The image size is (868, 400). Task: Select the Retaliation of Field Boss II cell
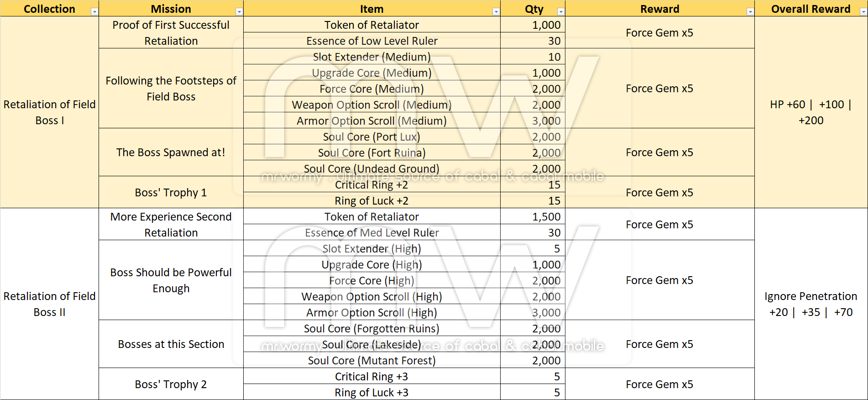click(x=49, y=304)
